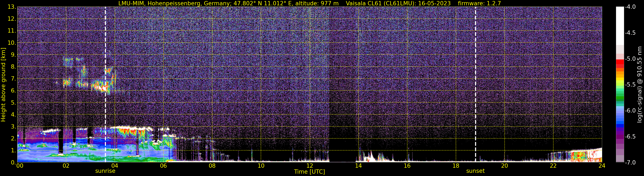Click the 'log(rc-signal) @ 910.55 nm' colorbar label
Viewport: 644px width, 176px height.
640,85
